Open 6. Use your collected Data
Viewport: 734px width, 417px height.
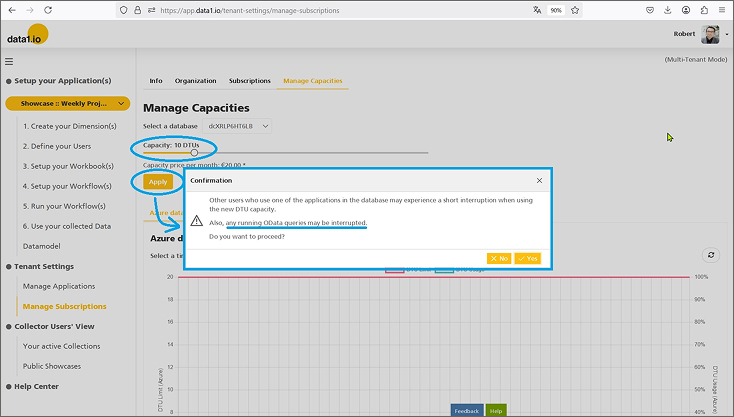pyautogui.click(x=66, y=226)
